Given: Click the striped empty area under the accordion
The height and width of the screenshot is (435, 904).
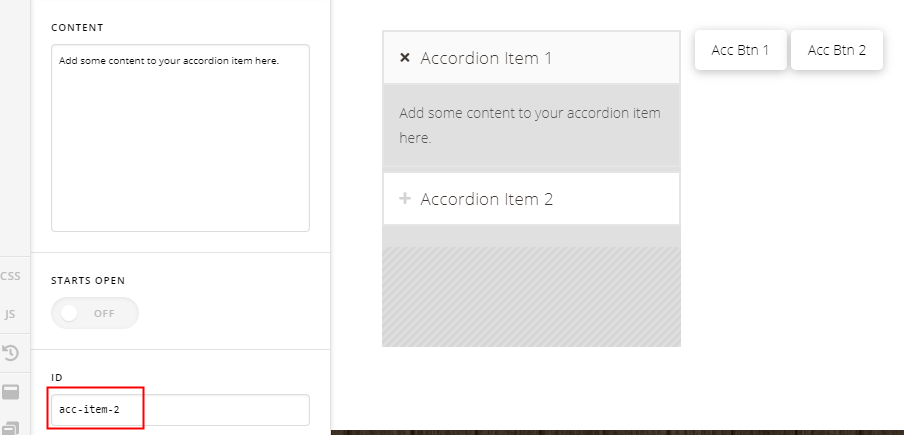Looking at the screenshot, I should (531, 297).
